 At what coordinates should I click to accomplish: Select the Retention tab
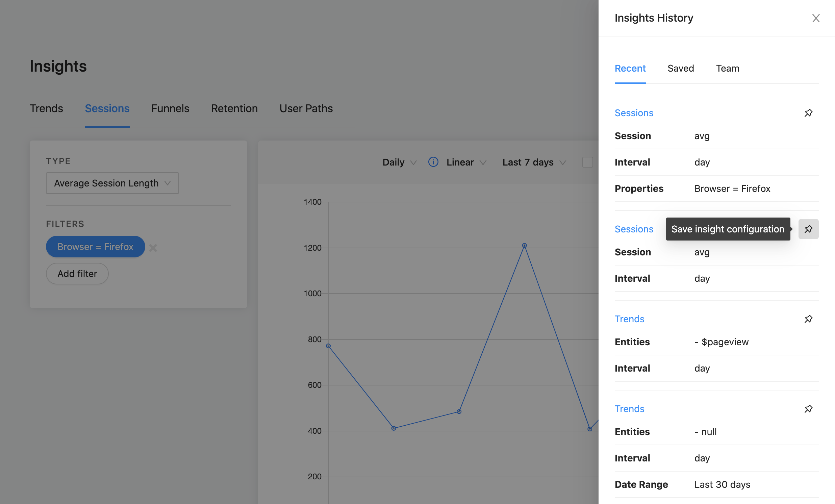[x=234, y=108]
